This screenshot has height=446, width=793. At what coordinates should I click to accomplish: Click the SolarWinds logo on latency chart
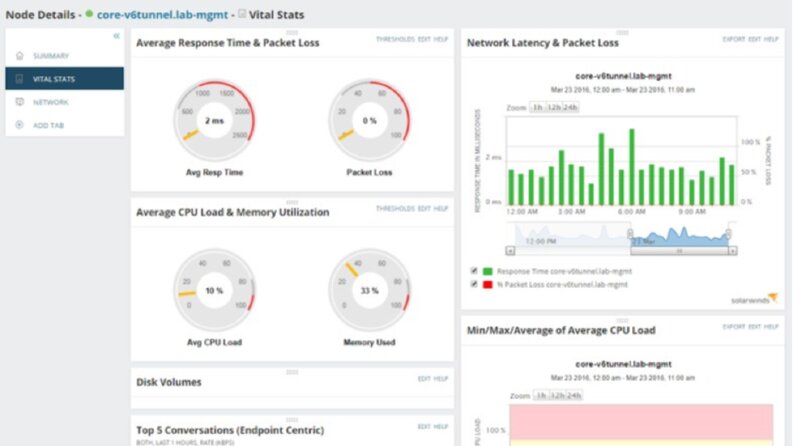coord(754,299)
